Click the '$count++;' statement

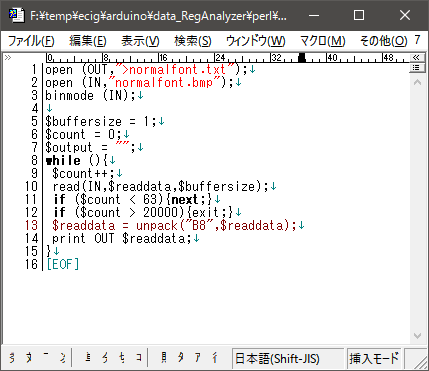point(83,174)
